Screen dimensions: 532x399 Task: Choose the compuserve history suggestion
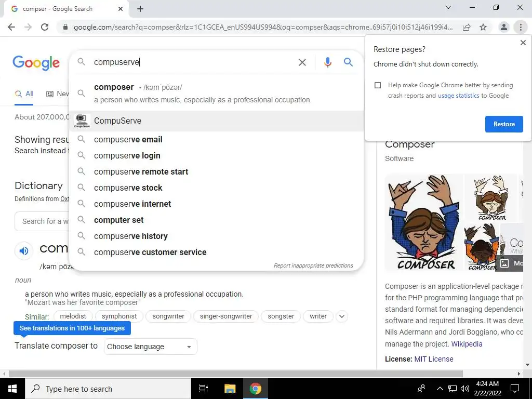(216, 236)
